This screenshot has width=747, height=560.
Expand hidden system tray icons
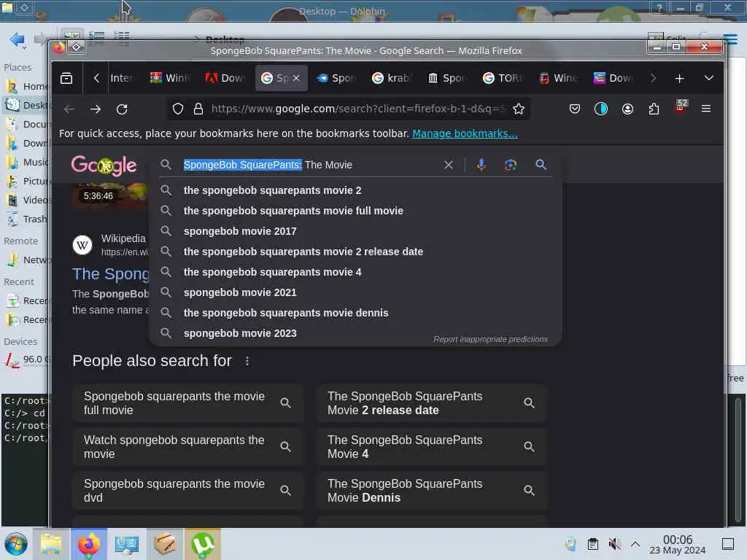635,544
